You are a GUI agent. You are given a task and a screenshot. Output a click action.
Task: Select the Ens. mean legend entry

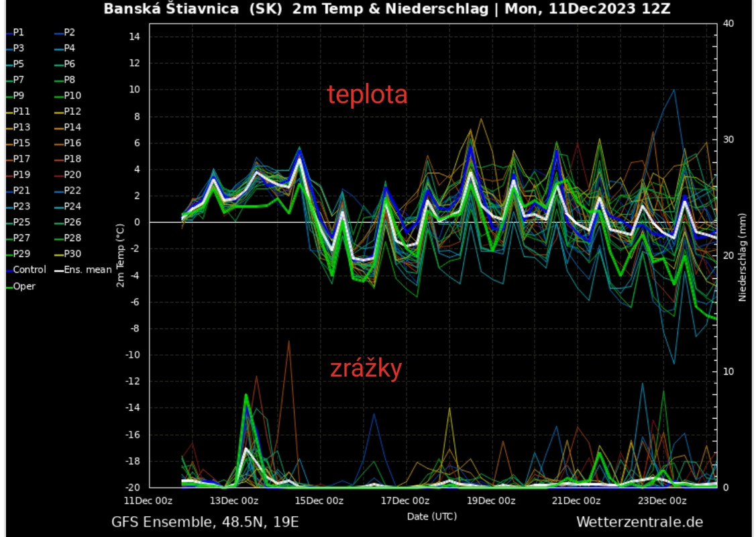(x=83, y=270)
